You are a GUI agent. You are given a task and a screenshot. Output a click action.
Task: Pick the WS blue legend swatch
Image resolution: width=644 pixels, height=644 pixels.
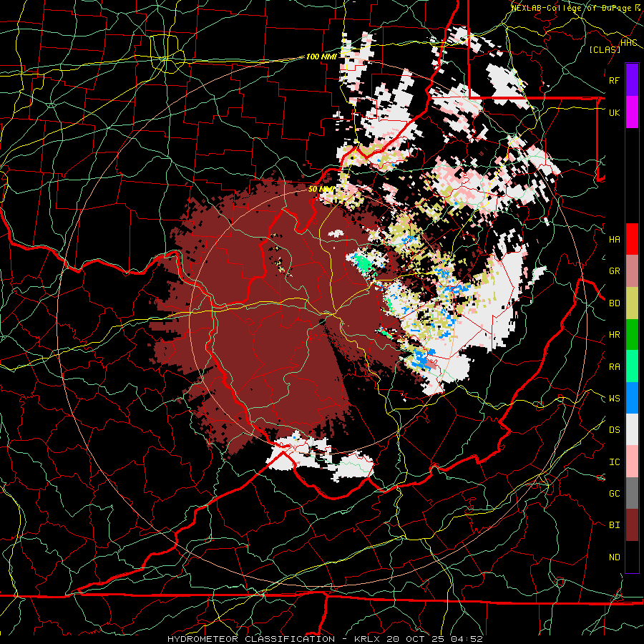(x=632, y=398)
